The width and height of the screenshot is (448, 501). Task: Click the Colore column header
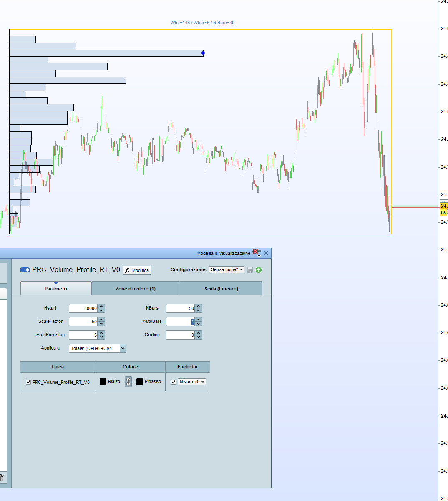[130, 367]
